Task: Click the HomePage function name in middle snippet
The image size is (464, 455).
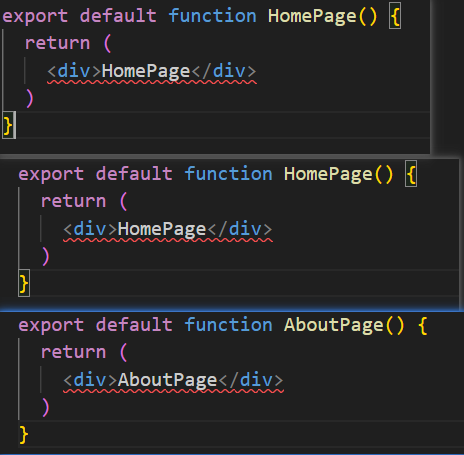Action: pos(328,175)
